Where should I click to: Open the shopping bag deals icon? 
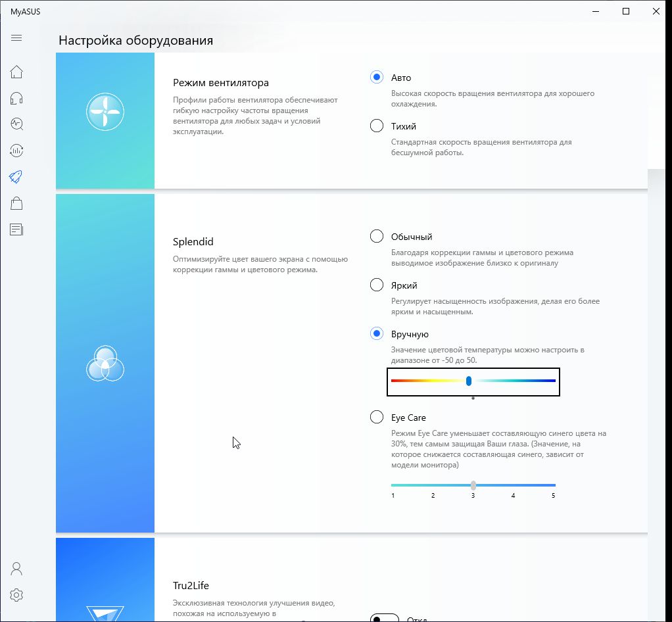(16, 203)
